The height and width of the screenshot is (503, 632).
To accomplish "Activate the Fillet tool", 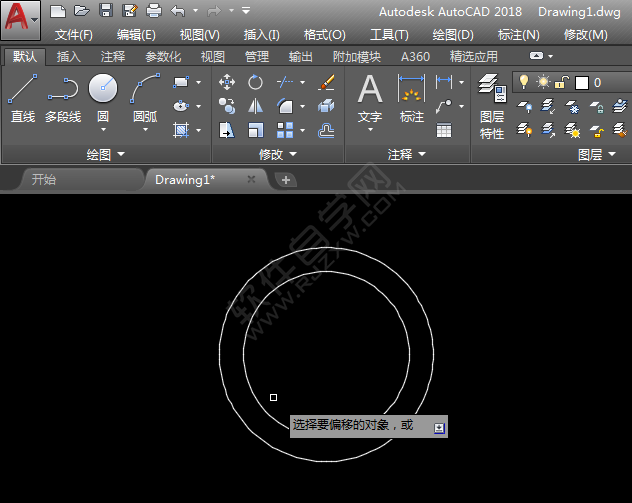I will (285, 106).
